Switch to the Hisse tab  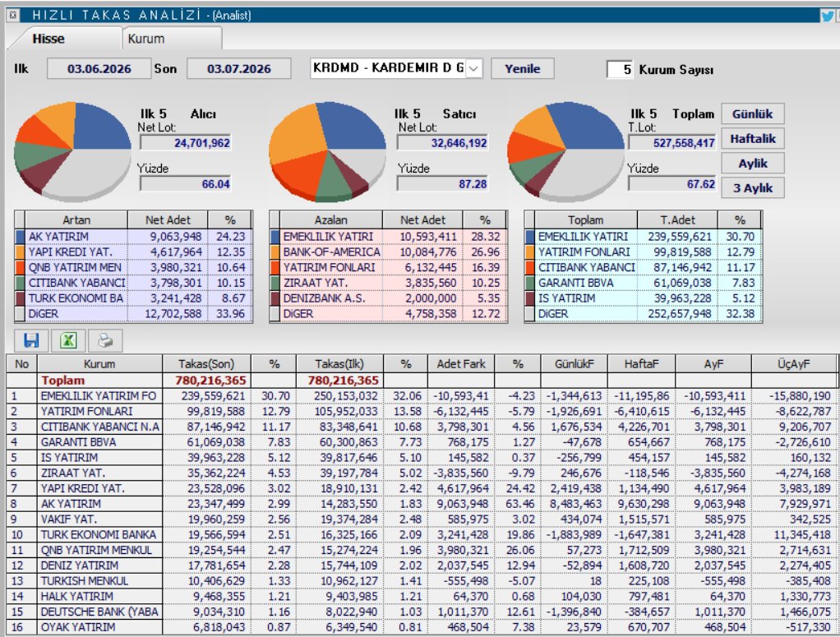(48, 39)
